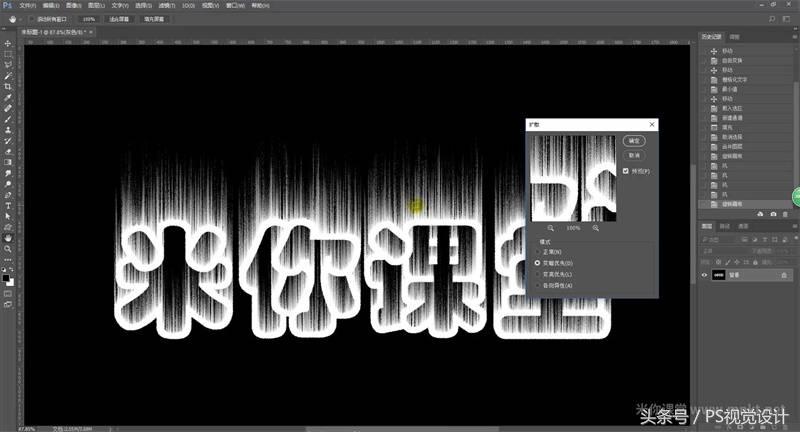Screen dimensions: 800x432
Task: Click the 100% button in options bar
Action: 89,19
